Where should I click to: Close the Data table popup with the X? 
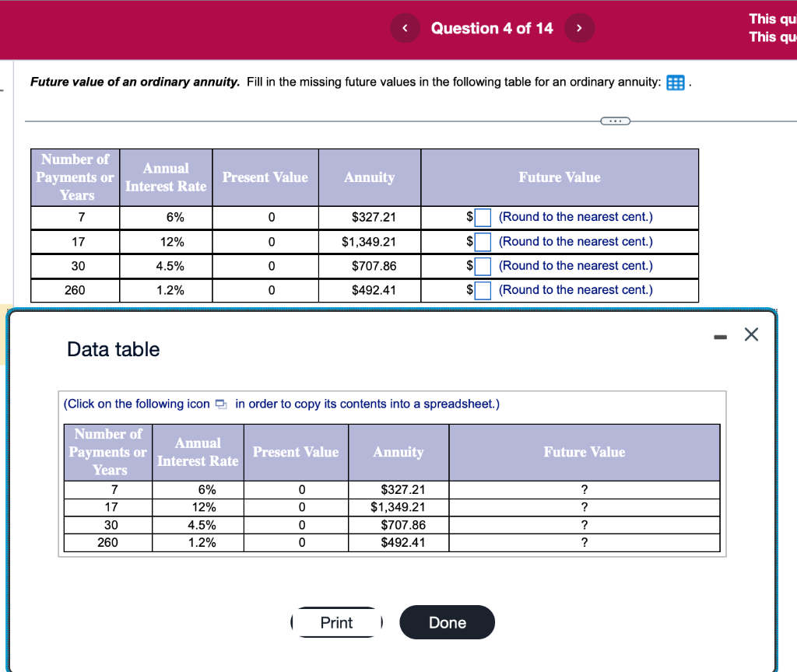tap(750, 334)
